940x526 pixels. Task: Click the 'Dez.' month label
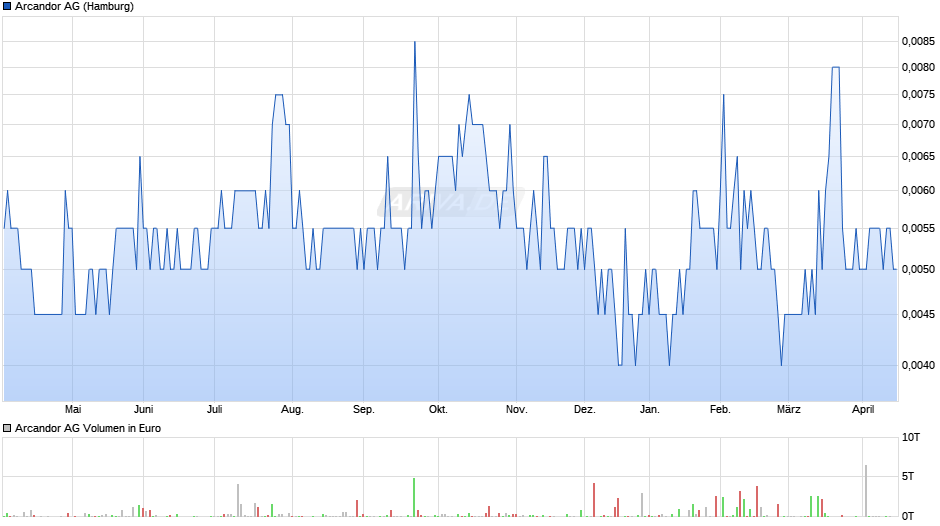[585, 409]
